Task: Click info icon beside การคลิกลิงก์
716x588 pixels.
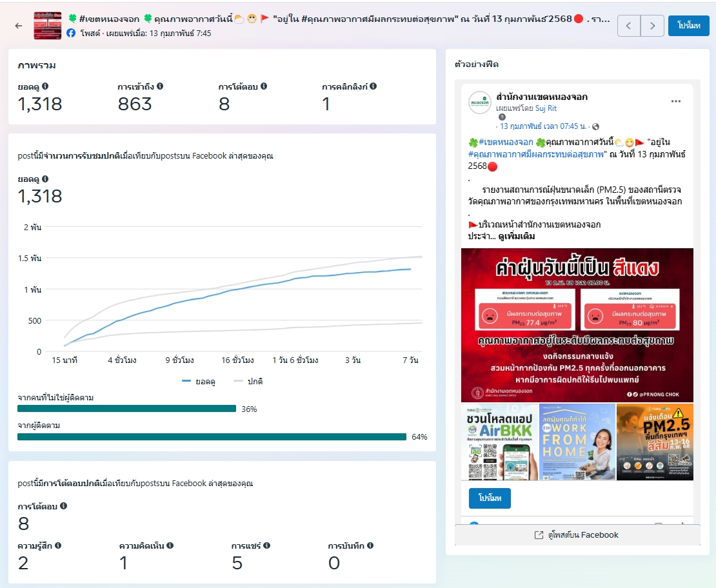Action: pyautogui.click(x=373, y=86)
